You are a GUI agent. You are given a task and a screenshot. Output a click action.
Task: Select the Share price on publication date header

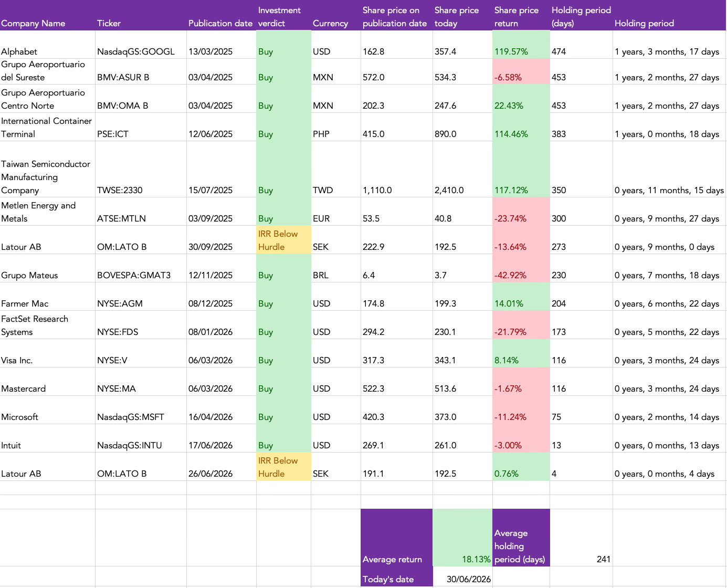click(397, 15)
